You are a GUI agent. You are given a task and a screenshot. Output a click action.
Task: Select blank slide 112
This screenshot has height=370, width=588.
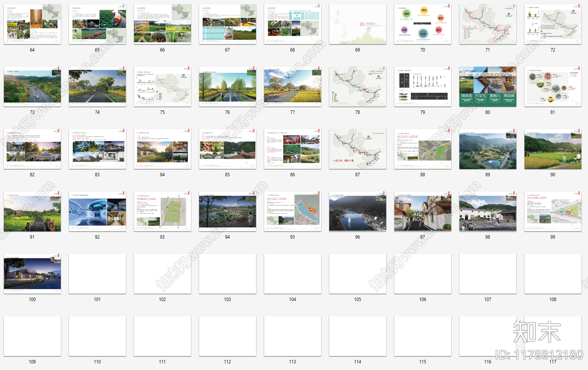pyautogui.click(x=227, y=336)
